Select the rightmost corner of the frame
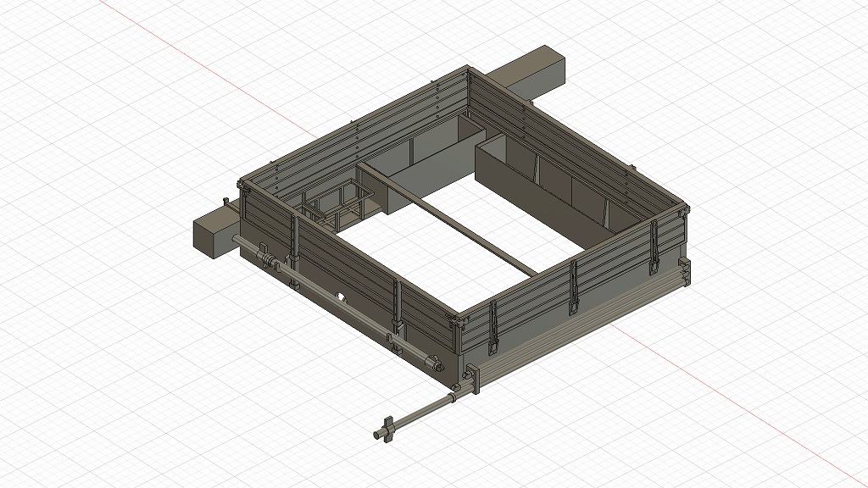Viewport: 868px width, 488px height. click(682, 212)
